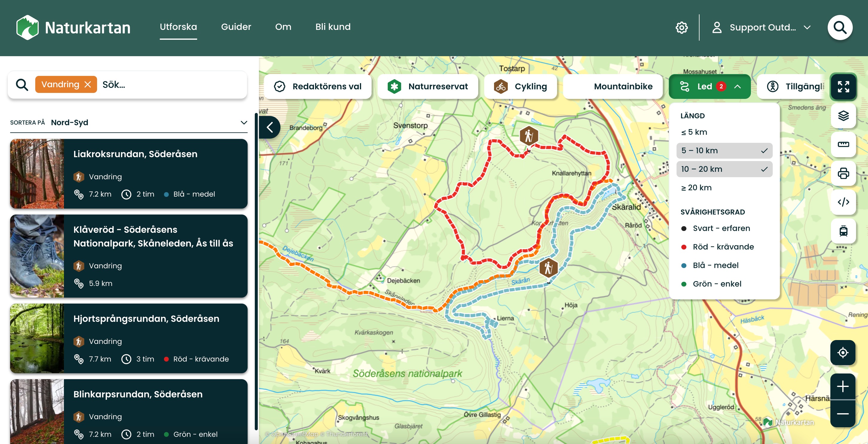Click the Naturreservat green badge icon
This screenshot has width=868, height=444.
(x=394, y=87)
